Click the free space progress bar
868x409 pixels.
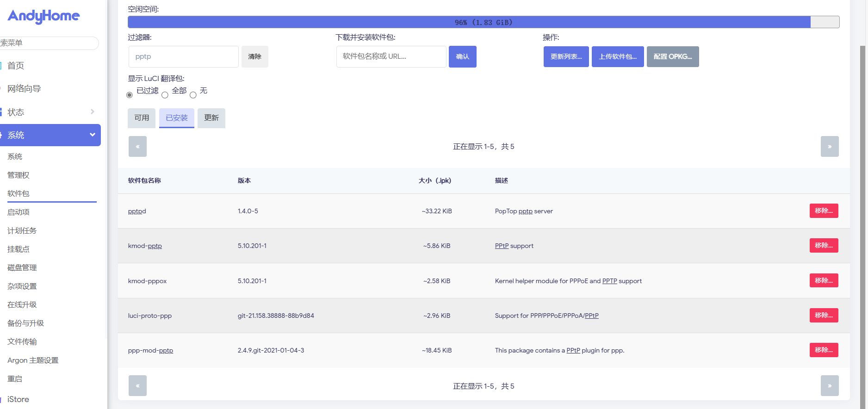coord(483,22)
